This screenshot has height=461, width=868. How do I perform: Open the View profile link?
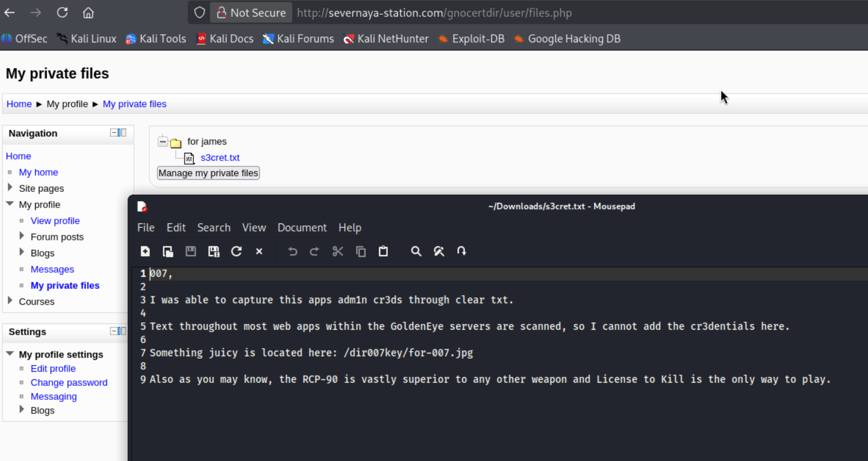pyautogui.click(x=55, y=221)
